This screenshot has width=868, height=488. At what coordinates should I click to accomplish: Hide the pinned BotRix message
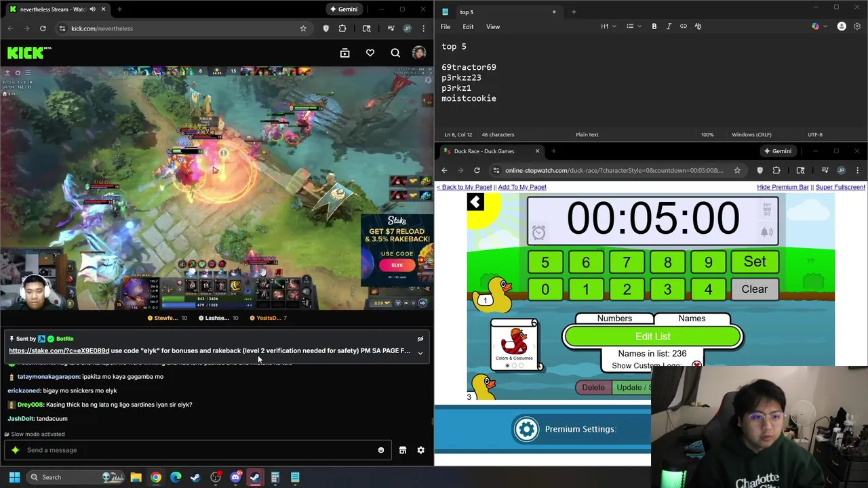[x=420, y=339]
